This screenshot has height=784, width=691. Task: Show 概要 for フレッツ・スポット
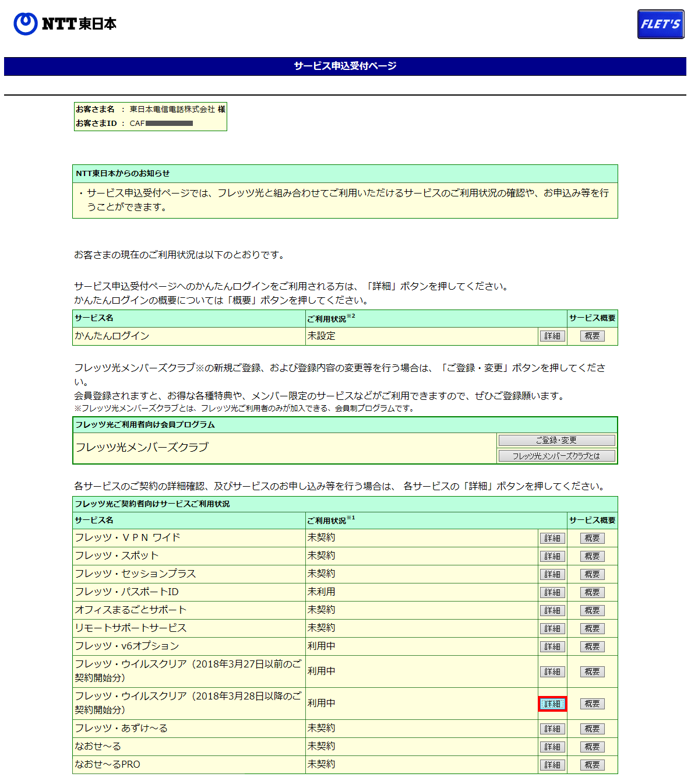(592, 557)
